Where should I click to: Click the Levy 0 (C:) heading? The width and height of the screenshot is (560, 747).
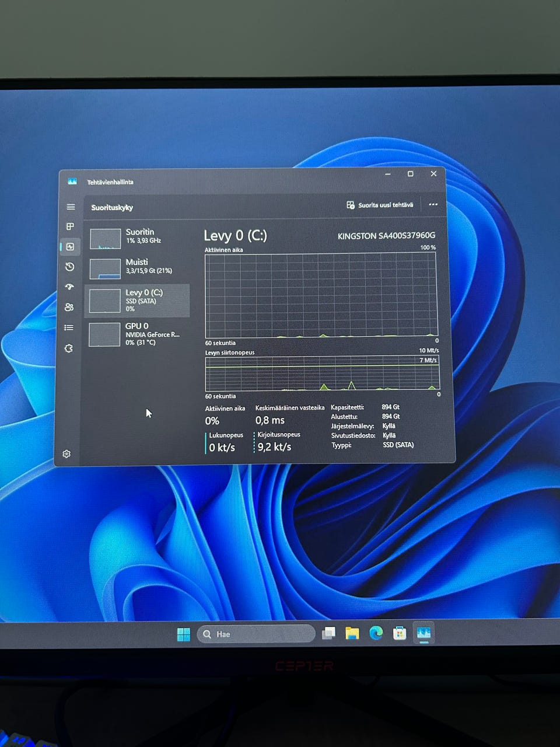coord(235,236)
